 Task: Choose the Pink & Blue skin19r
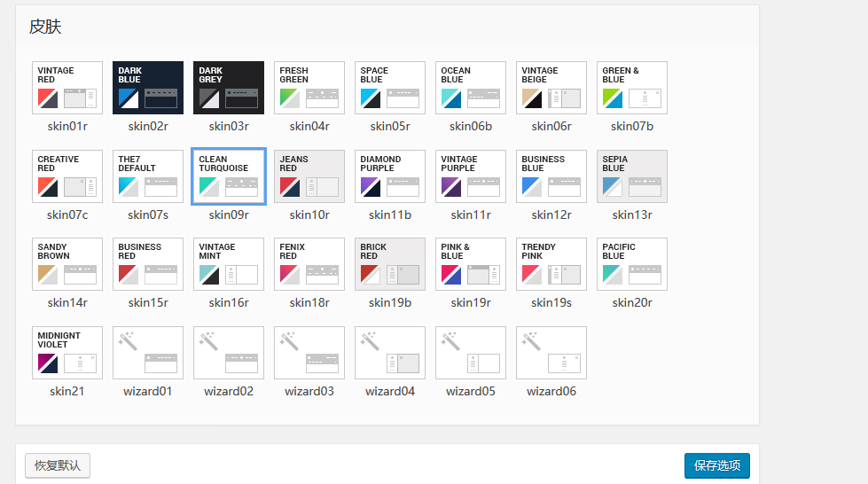[x=471, y=264]
